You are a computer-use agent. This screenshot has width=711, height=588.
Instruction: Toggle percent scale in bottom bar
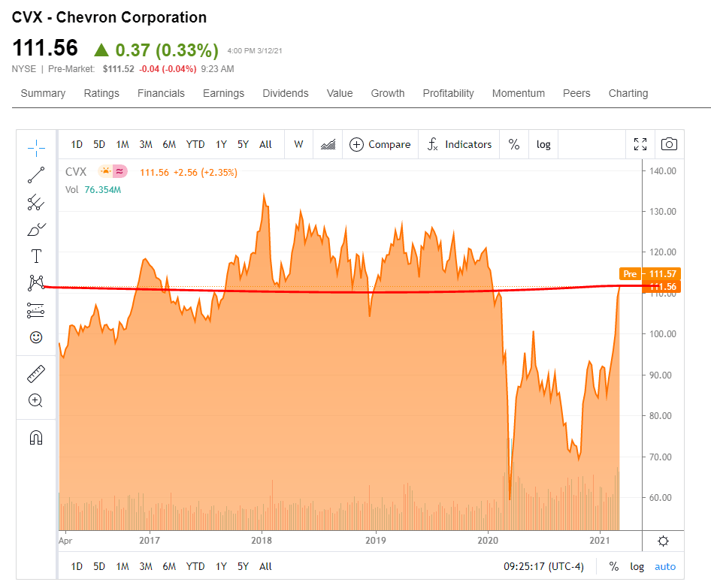[614, 566]
